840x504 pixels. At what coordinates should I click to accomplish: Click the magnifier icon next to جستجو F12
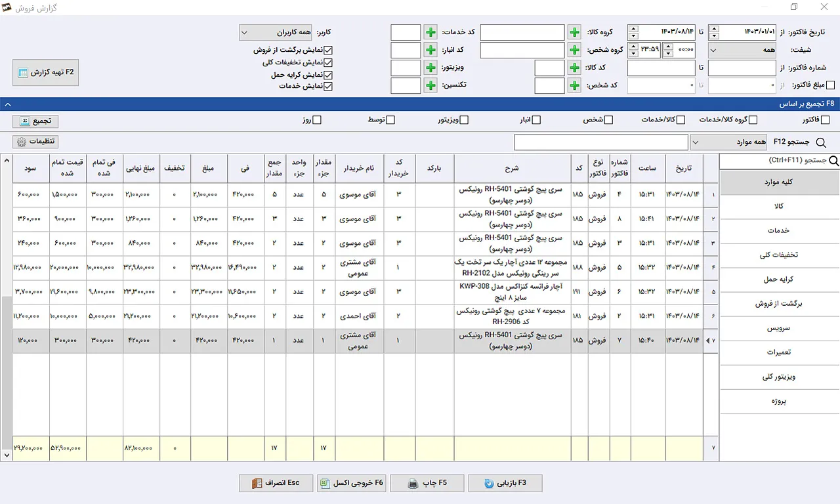click(x=820, y=142)
